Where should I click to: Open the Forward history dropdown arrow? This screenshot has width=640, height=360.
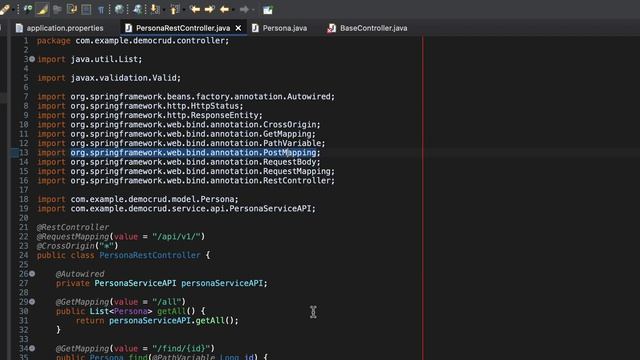[x=253, y=10]
